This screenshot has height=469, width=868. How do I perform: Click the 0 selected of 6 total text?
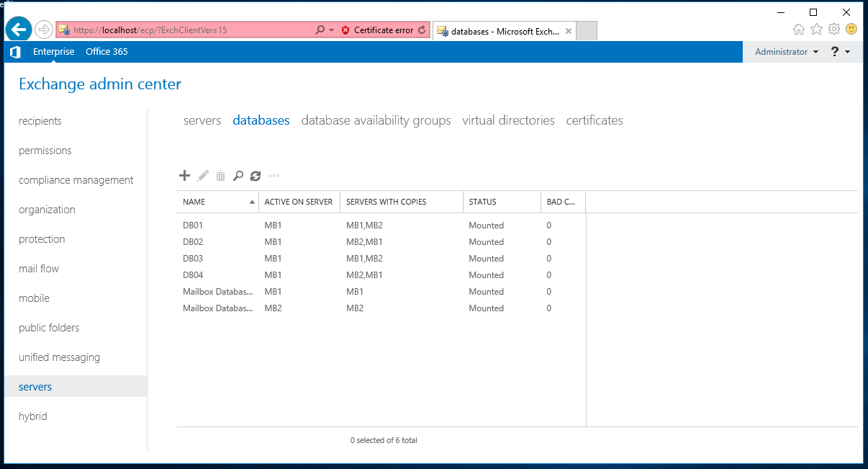point(384,440)
